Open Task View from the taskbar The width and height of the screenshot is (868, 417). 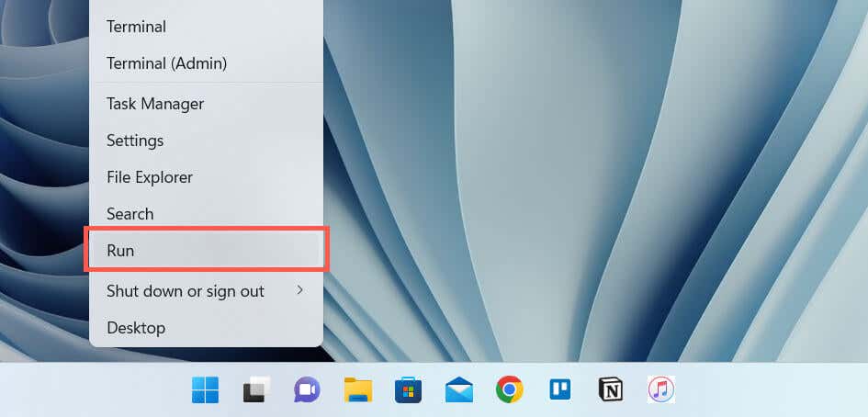click(x=255, y=389)
